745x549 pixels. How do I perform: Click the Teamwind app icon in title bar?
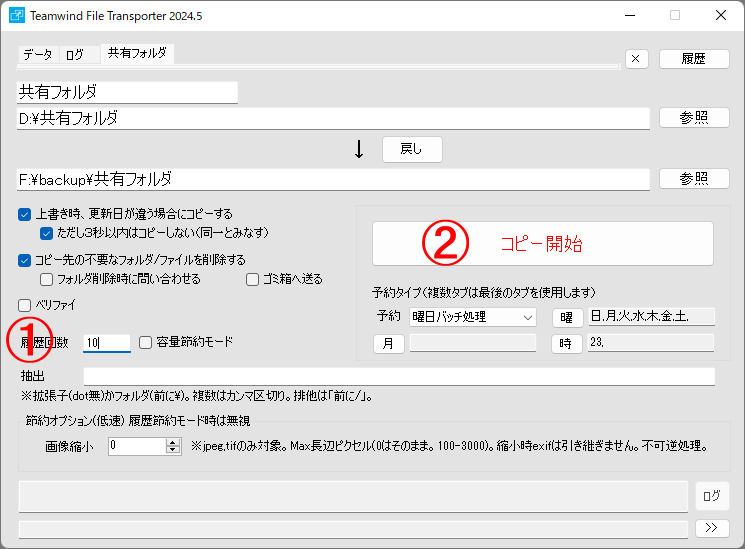pos(17,16)
